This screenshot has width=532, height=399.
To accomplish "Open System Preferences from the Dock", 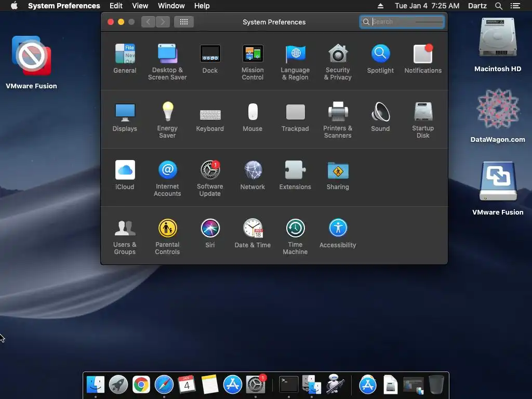I will (x=256, y=385).
